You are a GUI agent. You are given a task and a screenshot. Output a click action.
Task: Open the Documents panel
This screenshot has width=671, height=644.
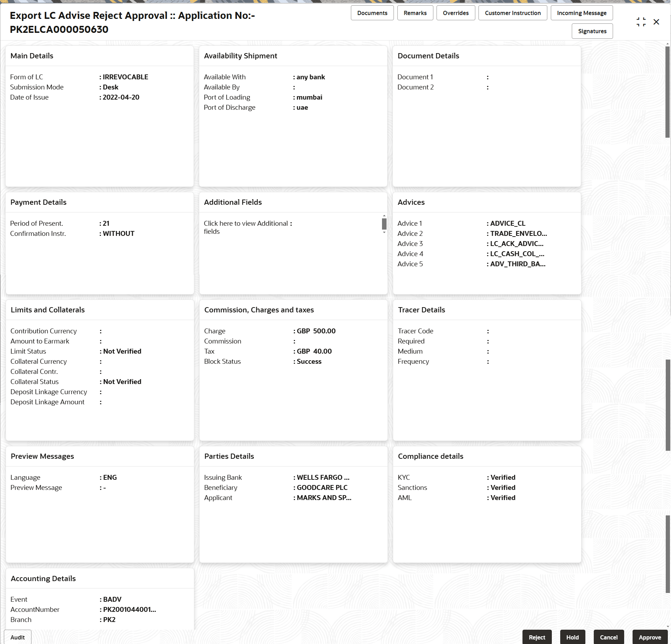pos(372,13)
